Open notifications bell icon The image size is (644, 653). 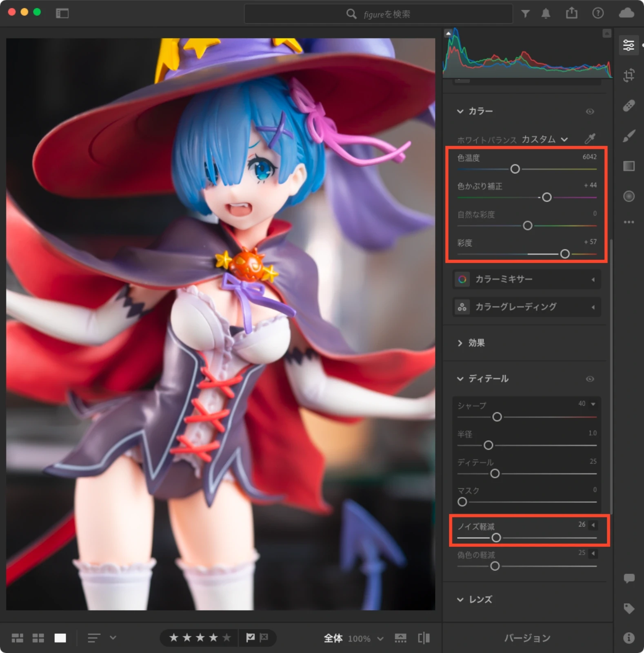pyautogui.click(x=546, y=14)
